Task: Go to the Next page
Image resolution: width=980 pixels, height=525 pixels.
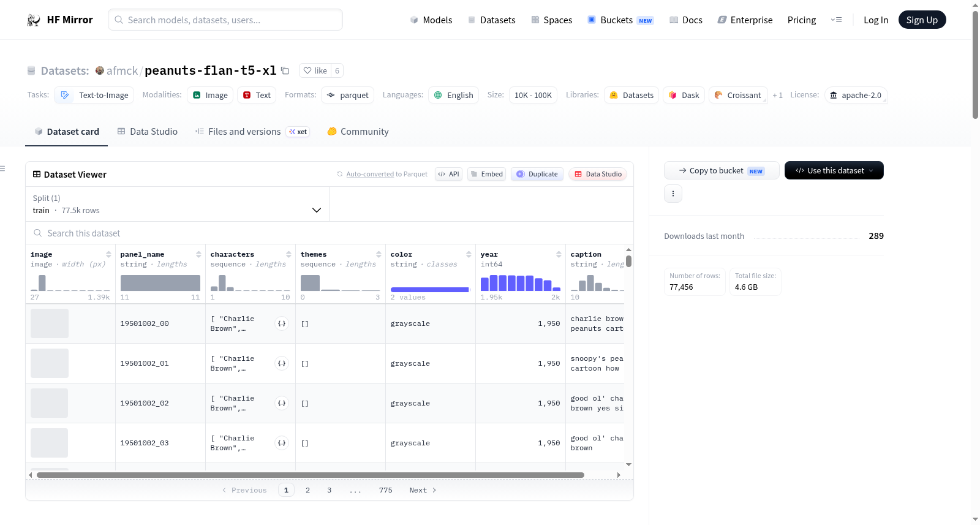Action: coord(423,490)
